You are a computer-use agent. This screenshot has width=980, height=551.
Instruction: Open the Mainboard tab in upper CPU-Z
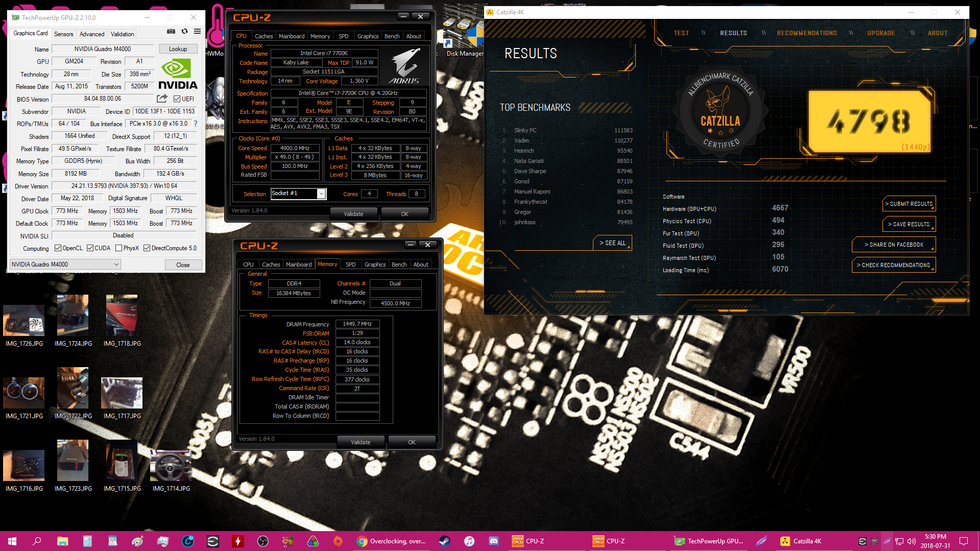pos(292,36)
